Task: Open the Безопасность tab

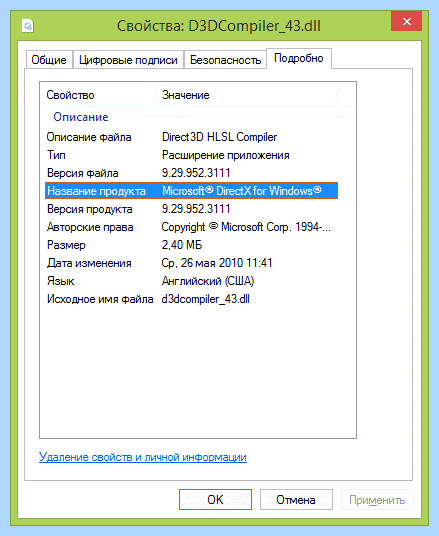Action: (x=225, y=60)
